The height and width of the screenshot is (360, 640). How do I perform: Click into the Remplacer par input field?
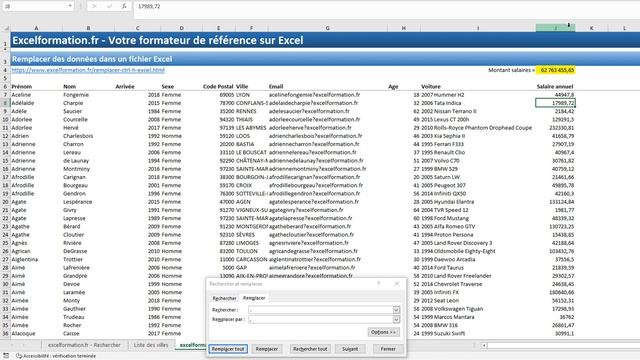[320, 319]
